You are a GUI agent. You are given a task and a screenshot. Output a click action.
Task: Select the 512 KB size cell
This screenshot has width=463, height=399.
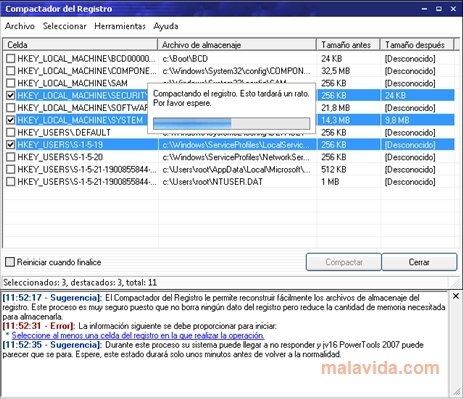tap(334, 169)
